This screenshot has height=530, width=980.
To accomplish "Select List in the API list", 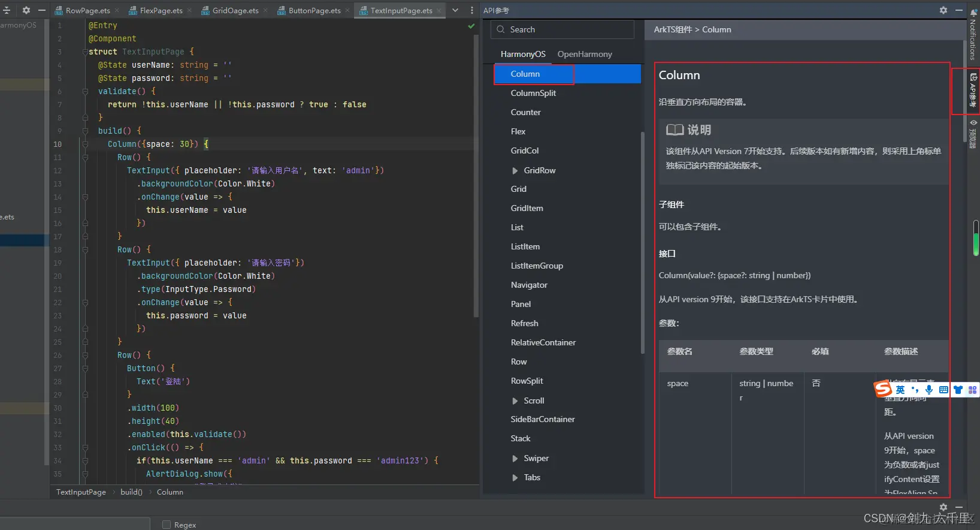I will 517,227.
